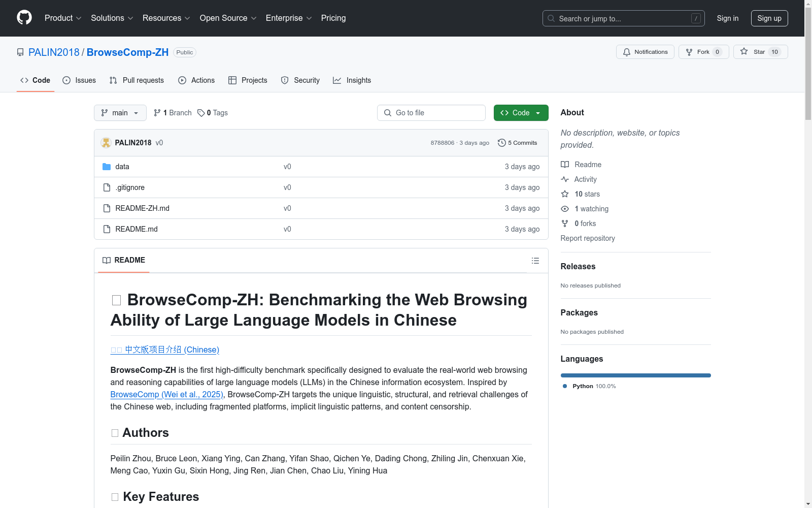The image size is (812, 508).
Task: Select the Code tab
Action: click(36, 80)
